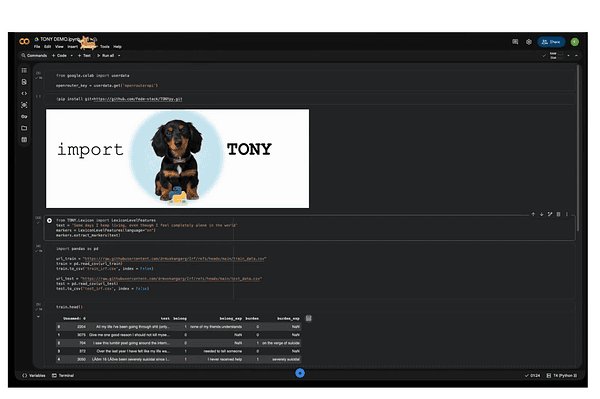Click the edit-with-AI icon on selected cell

tap(550, 214)
